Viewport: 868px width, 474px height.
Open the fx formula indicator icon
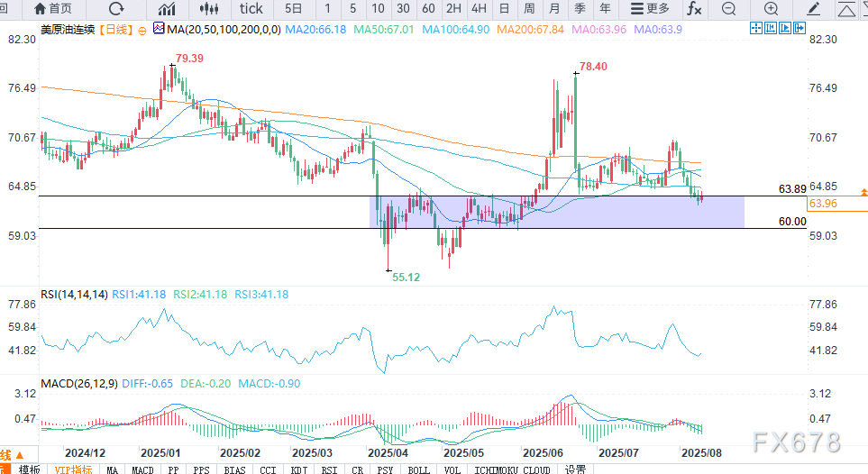(694, 9)
